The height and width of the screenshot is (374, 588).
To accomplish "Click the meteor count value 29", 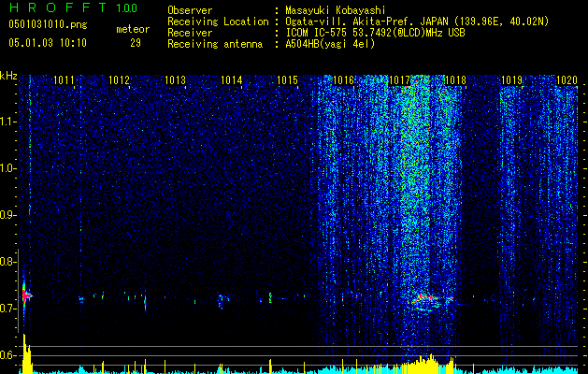I will [x=136, y=43].
